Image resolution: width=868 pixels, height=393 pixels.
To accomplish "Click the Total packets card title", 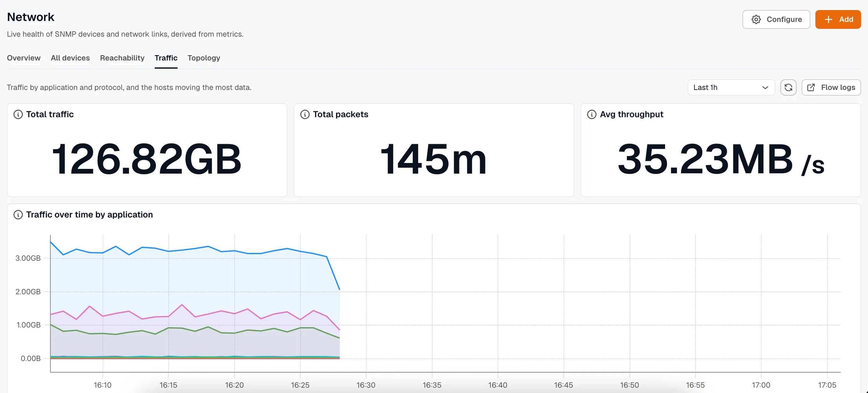I will point(340,114).
